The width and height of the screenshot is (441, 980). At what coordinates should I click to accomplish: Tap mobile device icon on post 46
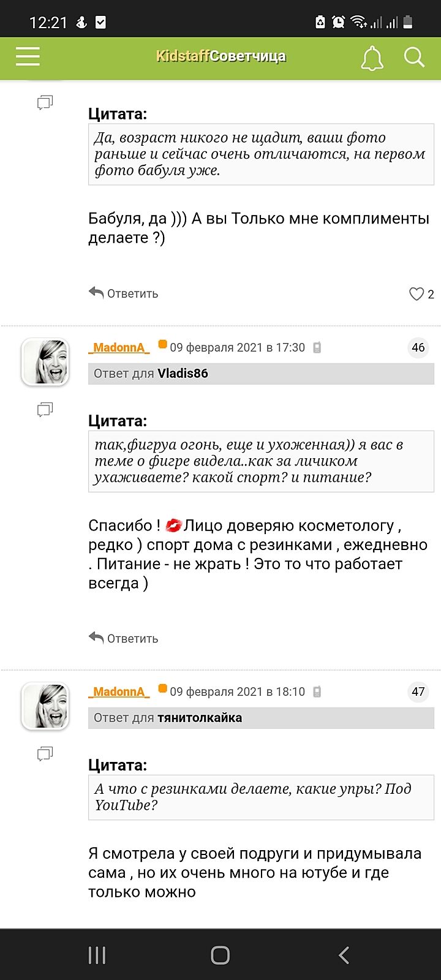click(317, 348)
